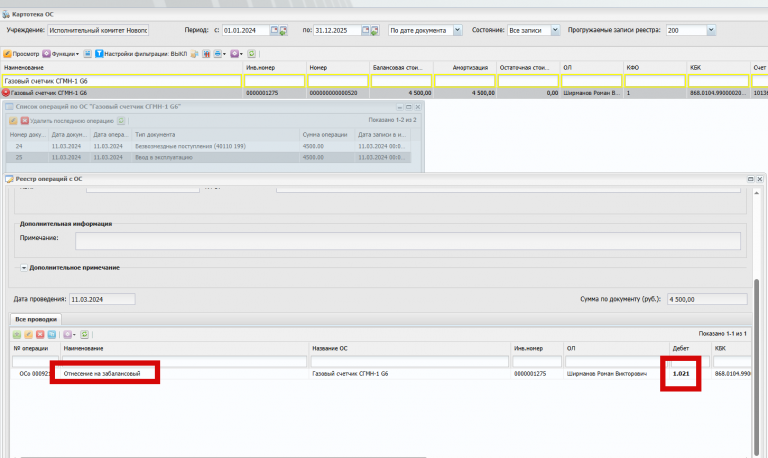
Task: Click the Сумма операции column header
Action: coord(326,134)
